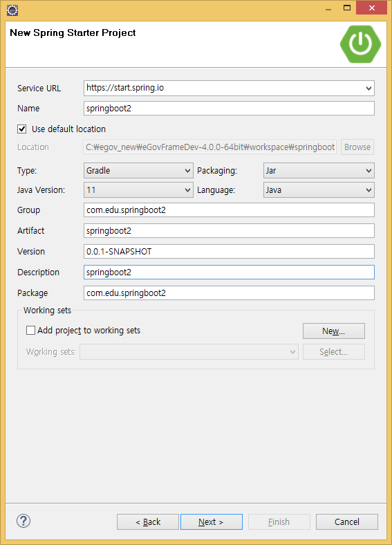The image size is (392, 545).
Task: Click the New... working set button
Action: click(x=334, y=331)
